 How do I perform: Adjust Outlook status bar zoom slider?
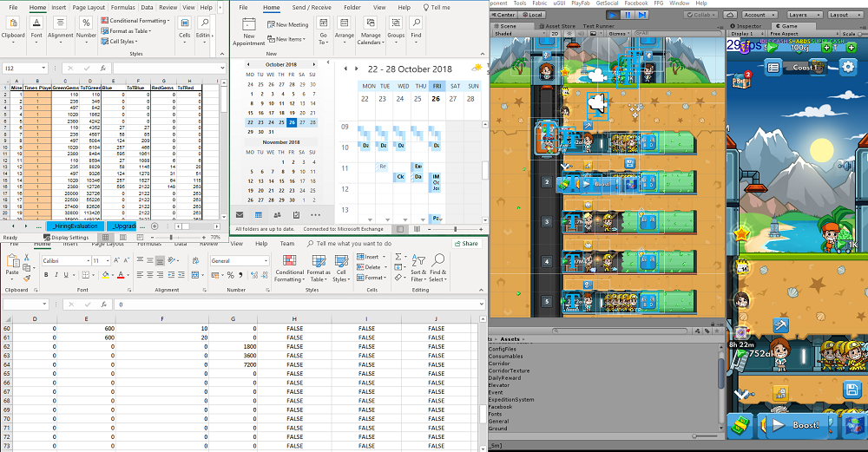point(456,229)
